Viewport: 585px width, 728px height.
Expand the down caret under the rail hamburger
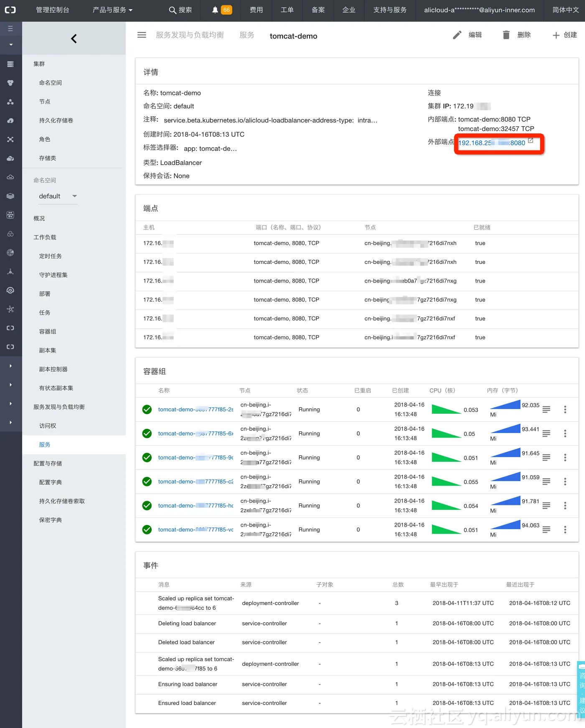pyautogui.click(x=11, y=45)
